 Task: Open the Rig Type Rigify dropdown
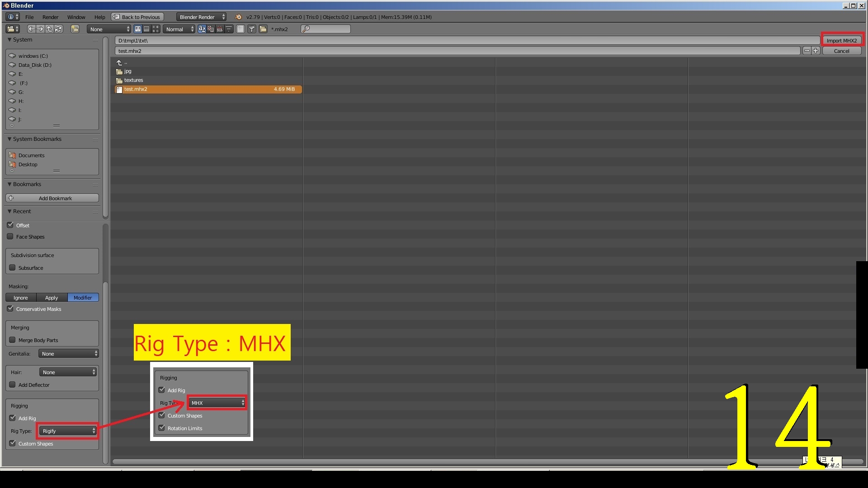click(x=68, y=431)
